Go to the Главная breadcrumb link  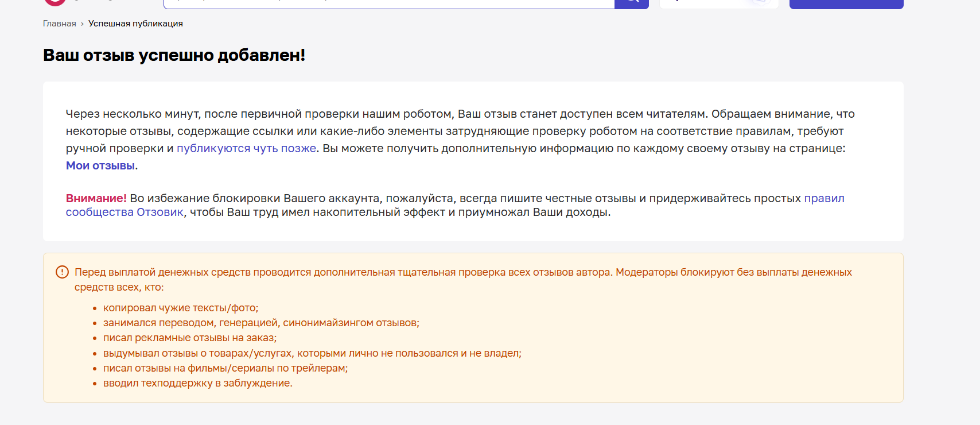[59, 24]
